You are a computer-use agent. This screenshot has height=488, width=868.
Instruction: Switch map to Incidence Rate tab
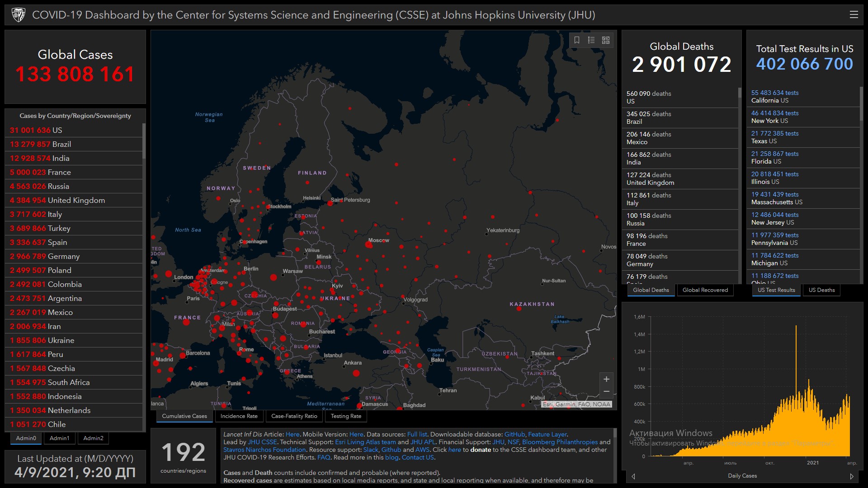tap(239, 416)
